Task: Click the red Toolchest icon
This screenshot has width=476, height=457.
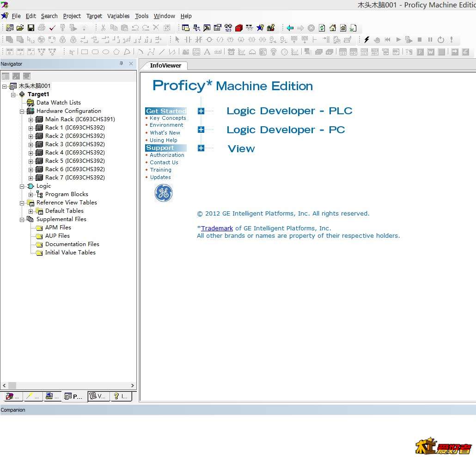Action: point(238,28)
